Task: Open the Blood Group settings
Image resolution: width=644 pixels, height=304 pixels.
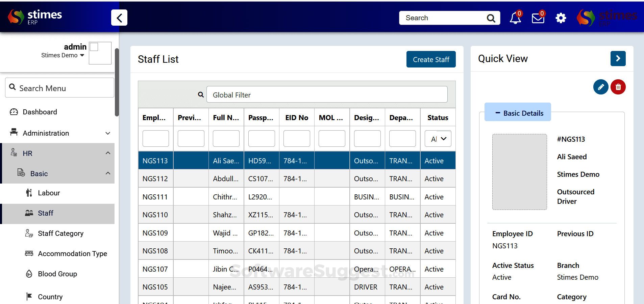Action: click(x=57, y=274)
